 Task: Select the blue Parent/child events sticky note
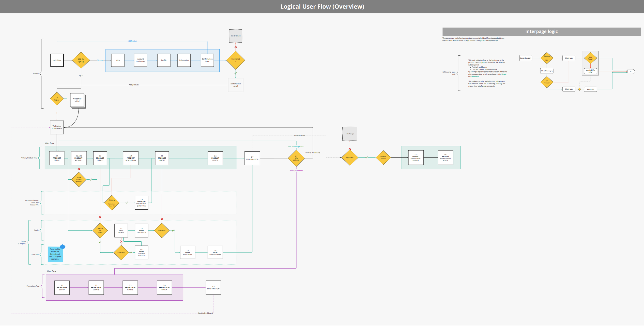pos(55,254)
